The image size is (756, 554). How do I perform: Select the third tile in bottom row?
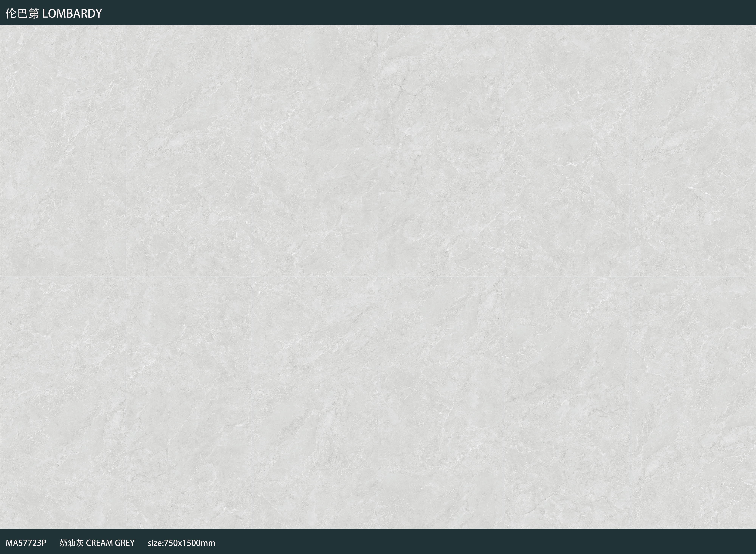(x=315, y=403)
